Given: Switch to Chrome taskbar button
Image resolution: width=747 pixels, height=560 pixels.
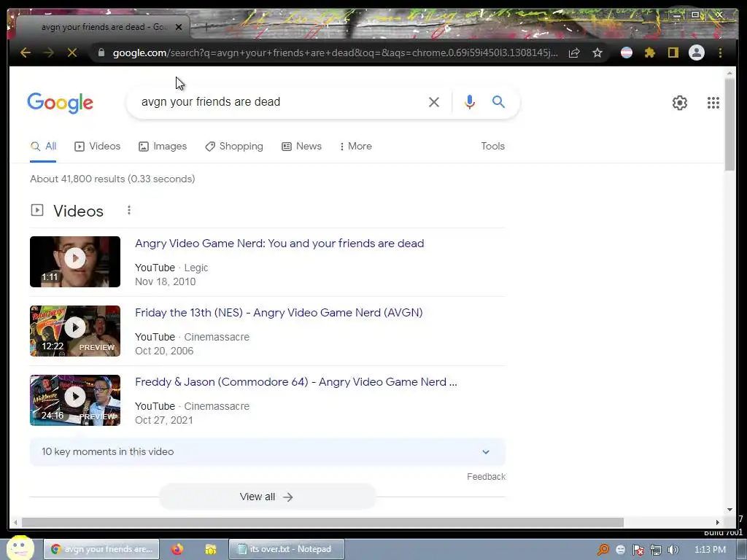Looking at the screenshot, I should click(x=101, y=549).
